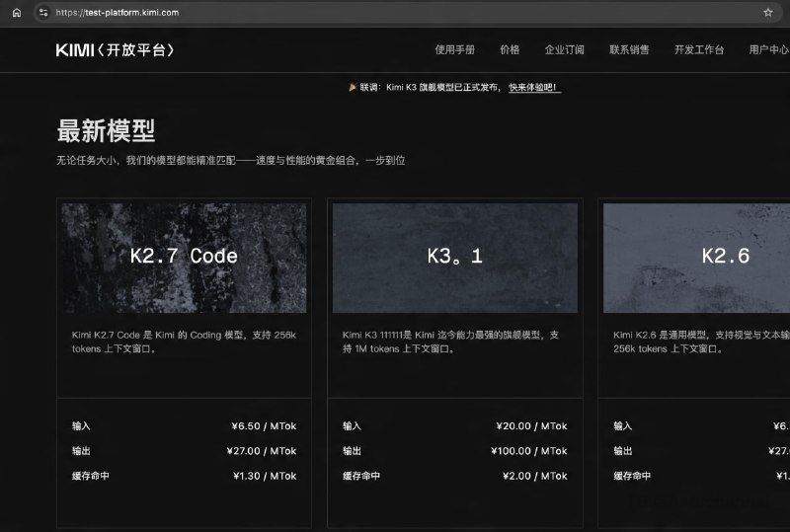Click the K3.1 card image
Screen dimensions: 790x532
pyautogui.click(x=455, y=258)
